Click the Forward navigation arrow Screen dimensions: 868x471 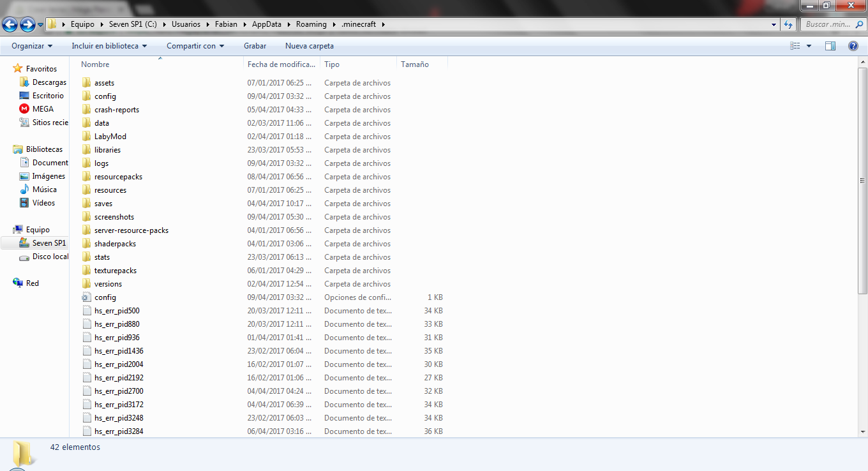click(27, 24)
